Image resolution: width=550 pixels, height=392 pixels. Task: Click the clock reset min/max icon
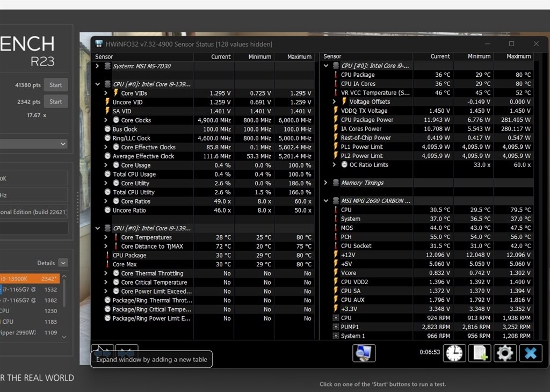coord(454,353)
